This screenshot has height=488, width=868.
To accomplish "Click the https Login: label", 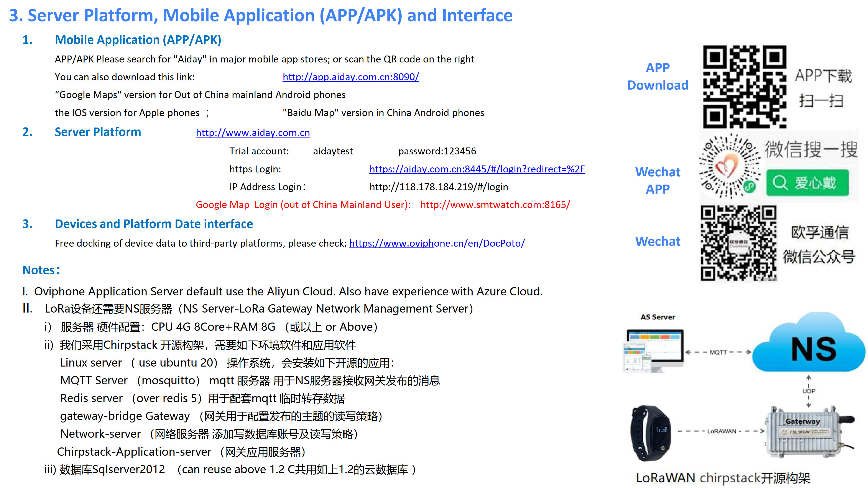I will pos(255,169).
